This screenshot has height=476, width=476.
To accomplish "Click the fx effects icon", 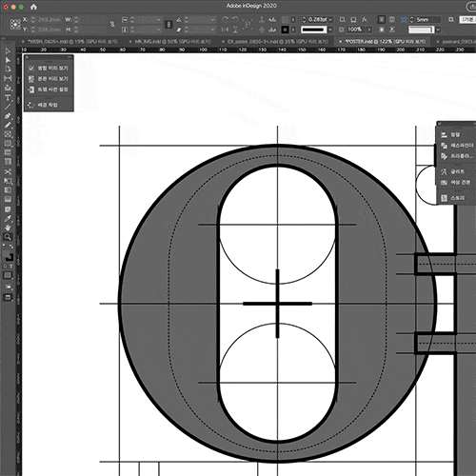I will pyautogui.click(x=365, y=20).
